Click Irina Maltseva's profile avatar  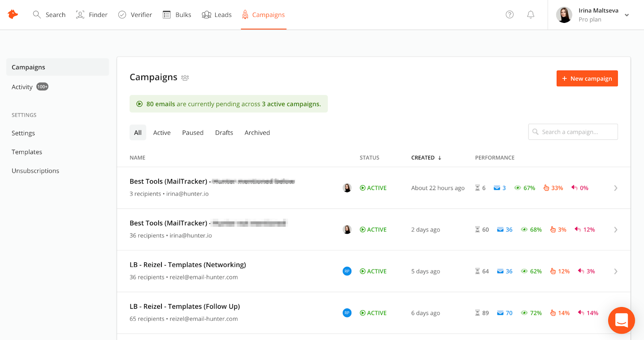[564, 15]
